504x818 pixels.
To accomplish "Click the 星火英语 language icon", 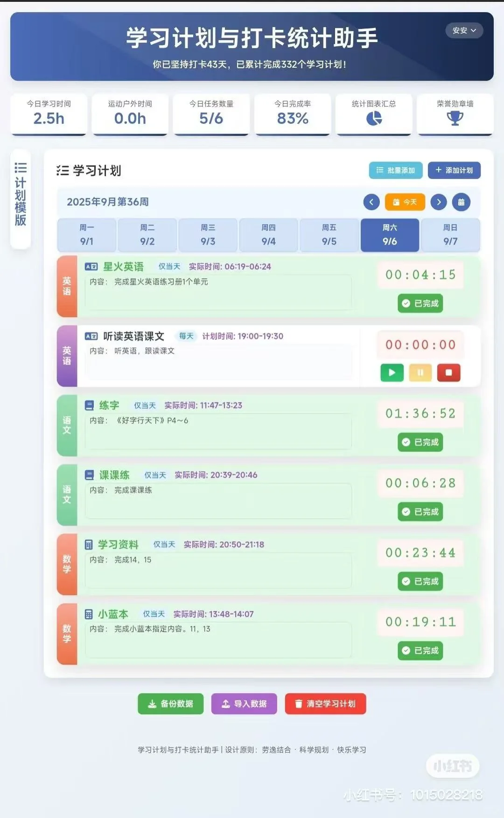I will pos(91,267).
